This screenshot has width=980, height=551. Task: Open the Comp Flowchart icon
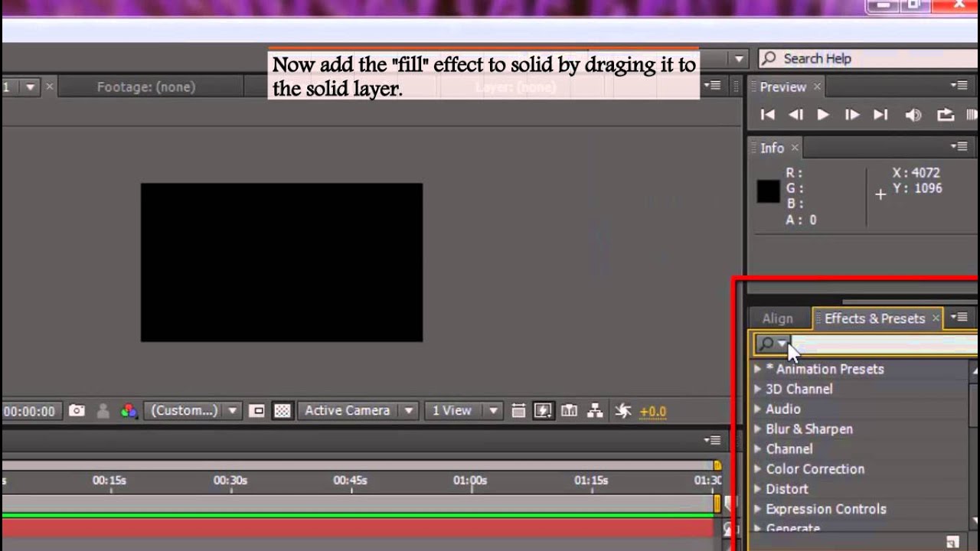pyautogui.click(x=595, y=411)
